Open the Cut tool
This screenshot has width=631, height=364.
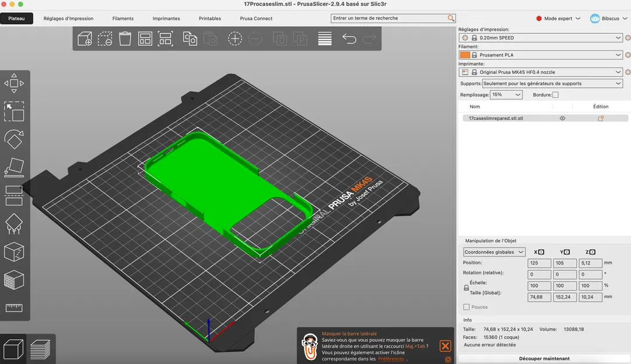coord(14,195)
